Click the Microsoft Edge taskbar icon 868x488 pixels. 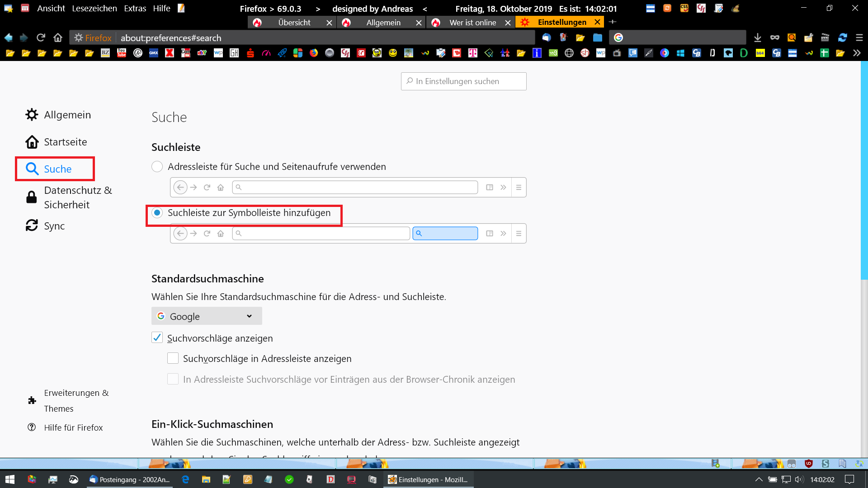tap(185, 479)
